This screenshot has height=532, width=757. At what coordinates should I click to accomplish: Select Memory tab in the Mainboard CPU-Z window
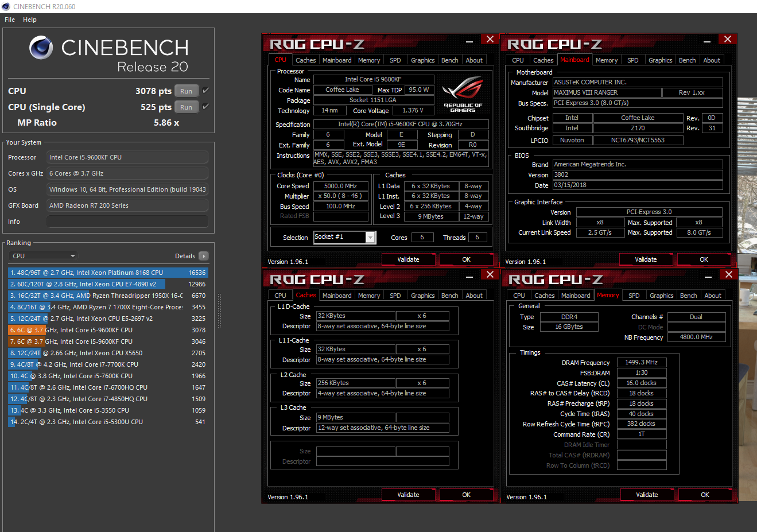pyautogui.click(x=607, y=60)
